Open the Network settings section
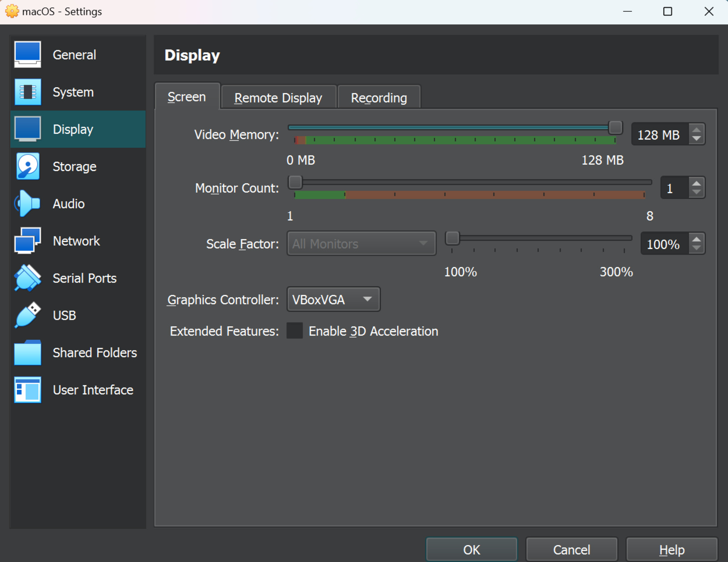 (76, 241)
